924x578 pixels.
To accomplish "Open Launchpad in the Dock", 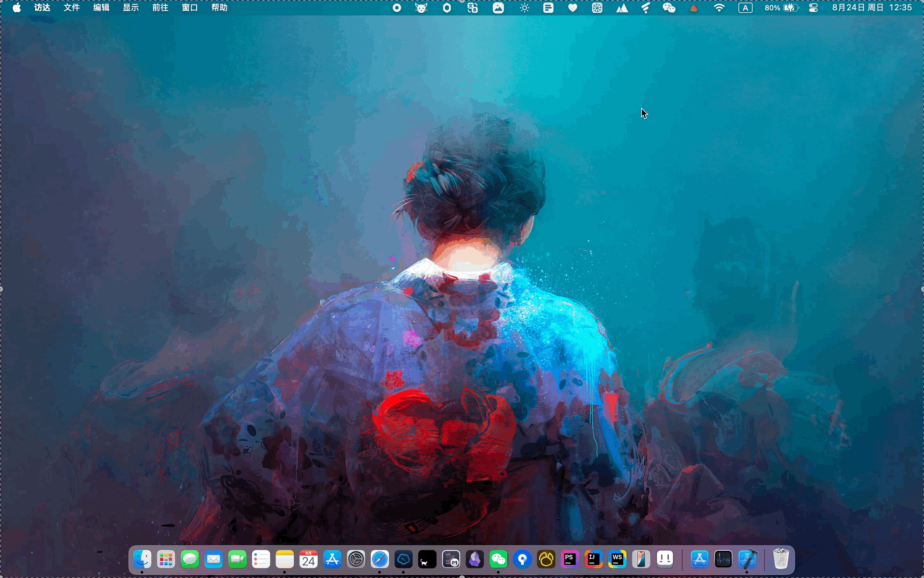I will 166,559.
